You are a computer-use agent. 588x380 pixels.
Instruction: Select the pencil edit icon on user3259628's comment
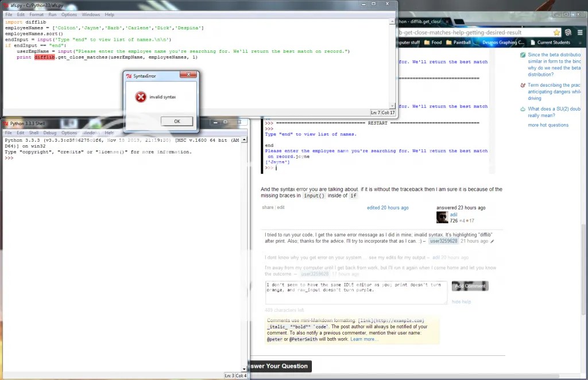tap(492, 241)
